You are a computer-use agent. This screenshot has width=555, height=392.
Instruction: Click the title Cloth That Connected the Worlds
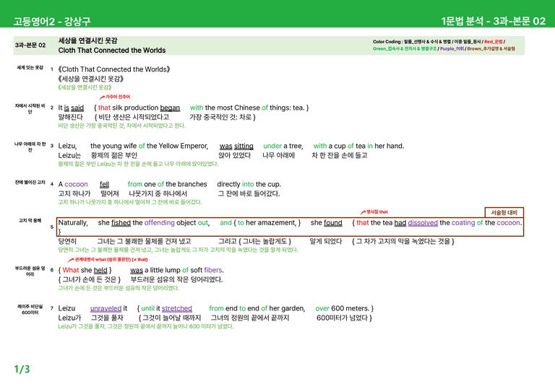tap(112, 51)
